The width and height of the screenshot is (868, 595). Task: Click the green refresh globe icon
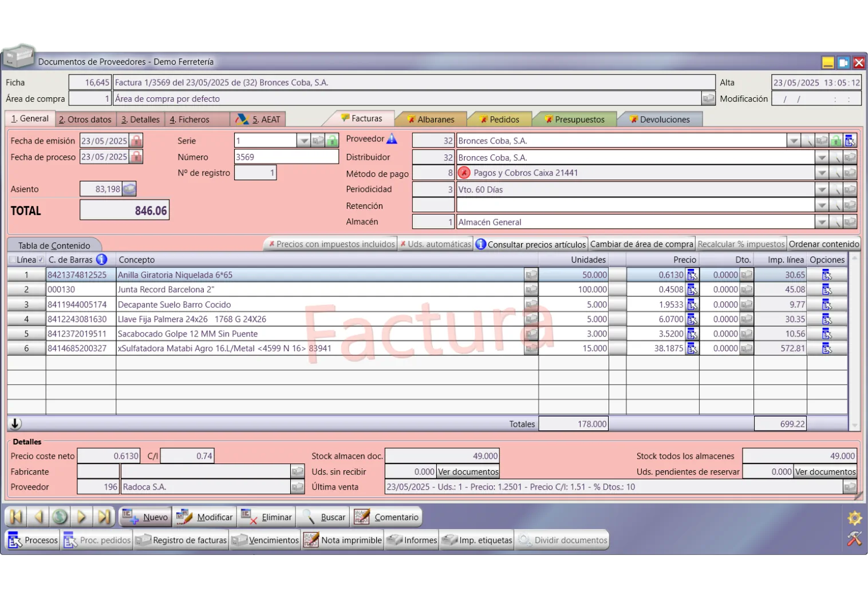click(x=60, y=517)
